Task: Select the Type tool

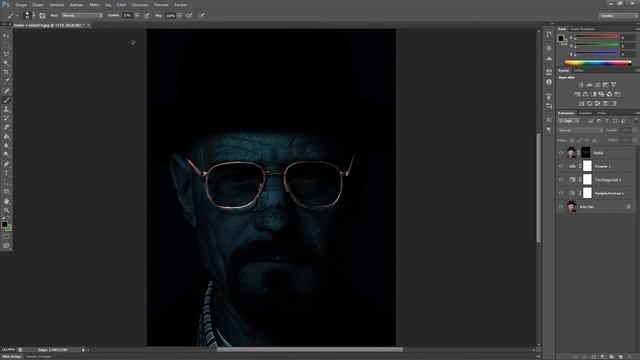Action: click(x=6, y=173)
